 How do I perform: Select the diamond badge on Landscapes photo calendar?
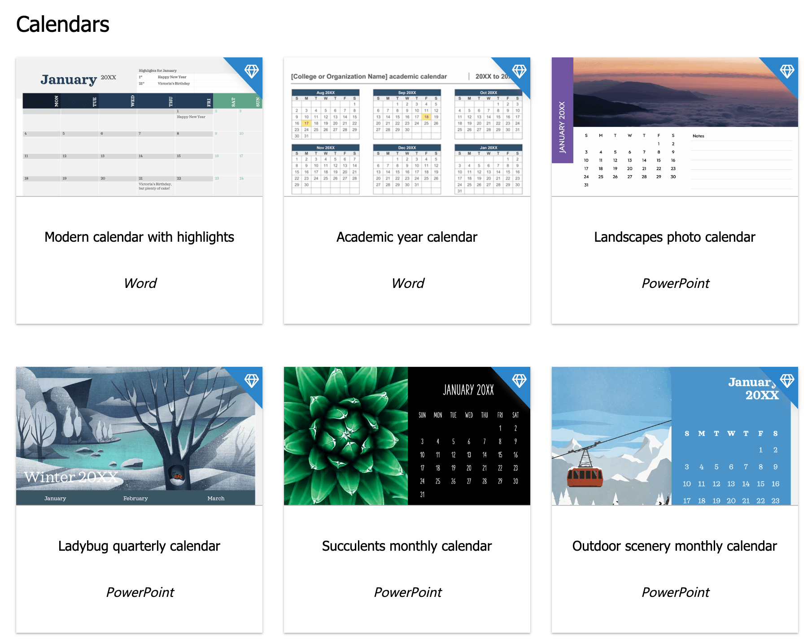[x=787, y=72]
